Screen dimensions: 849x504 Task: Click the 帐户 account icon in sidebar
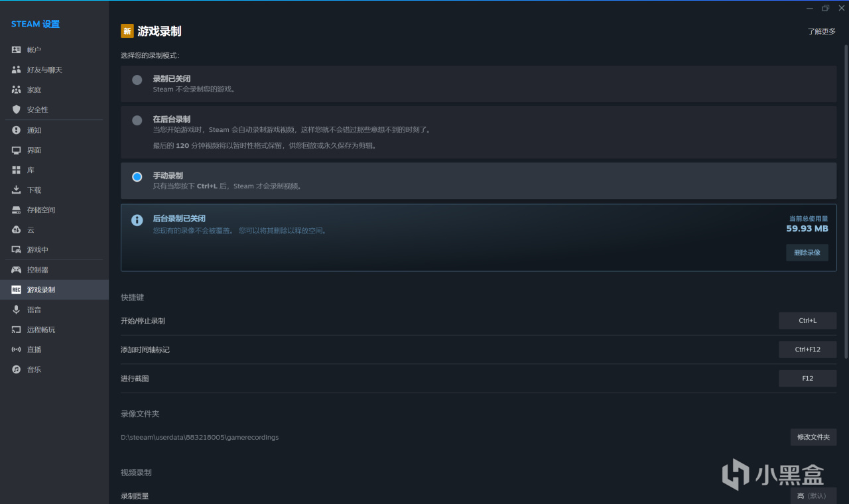click(17, 50)
